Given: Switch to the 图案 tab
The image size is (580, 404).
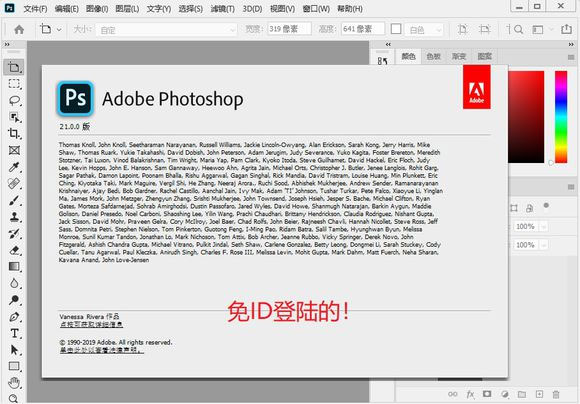Looking at the screenshot, I should pyautogui.click(x=485, y=56).
